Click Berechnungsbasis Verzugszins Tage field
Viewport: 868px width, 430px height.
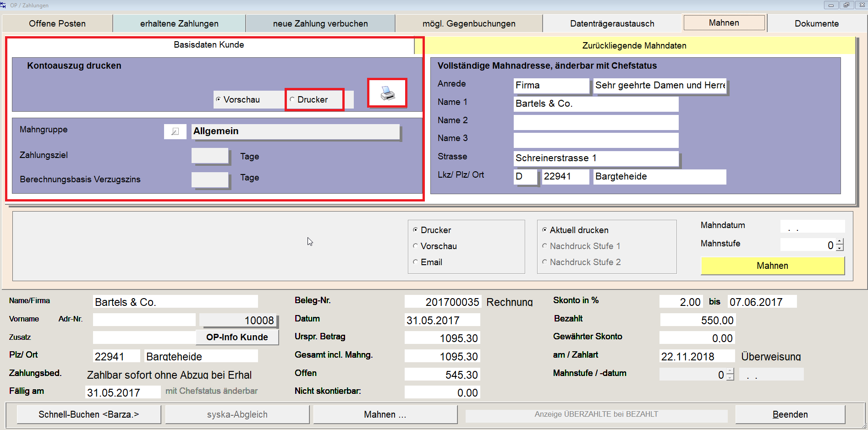[209, 180]
